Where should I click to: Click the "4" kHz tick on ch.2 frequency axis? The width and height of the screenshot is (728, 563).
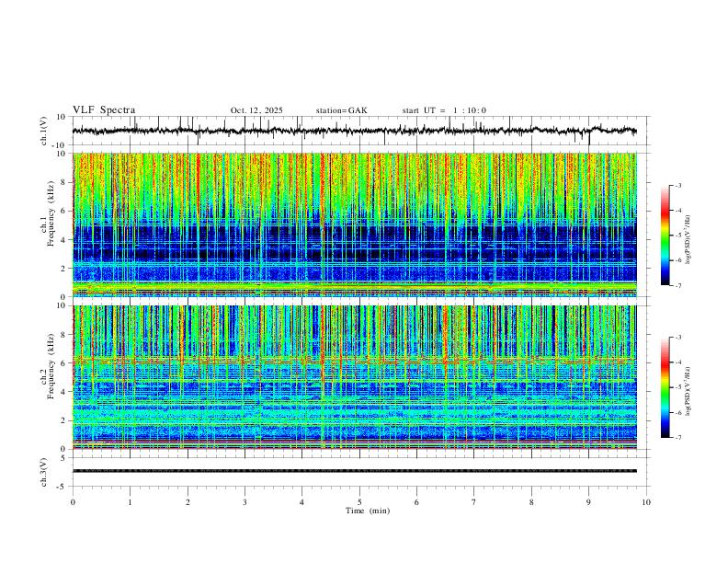(x=64, y=392)
